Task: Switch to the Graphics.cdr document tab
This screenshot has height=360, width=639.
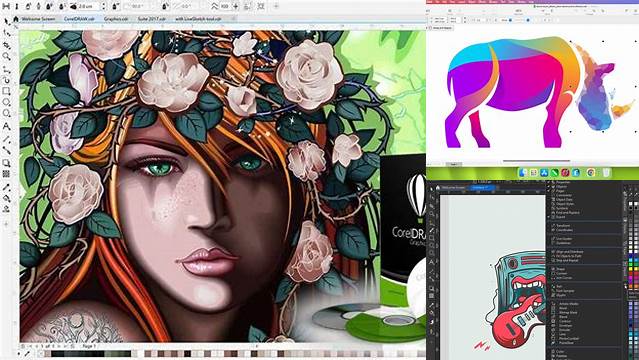Action: pos(116,19)
